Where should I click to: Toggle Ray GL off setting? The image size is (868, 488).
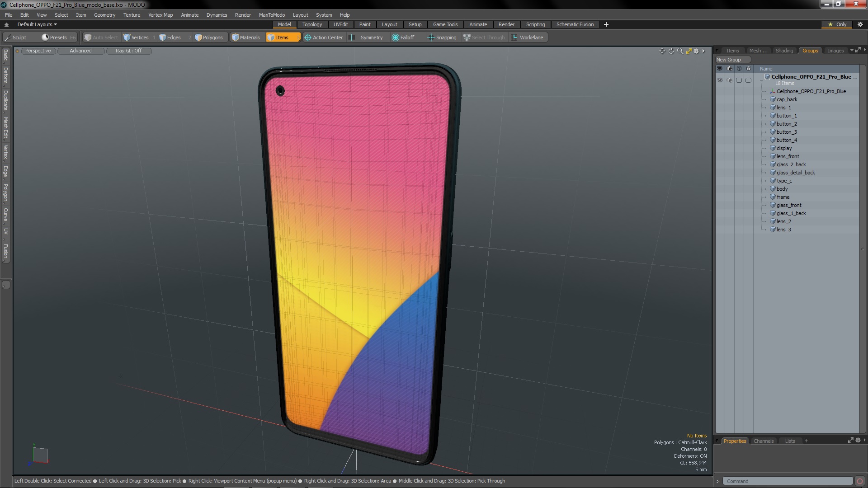[x=129, y=51]
